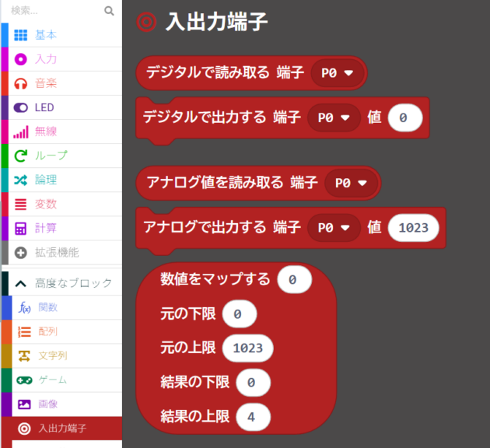
Task: Click the 1023 value in アナログで出力する
Action: 413,227
